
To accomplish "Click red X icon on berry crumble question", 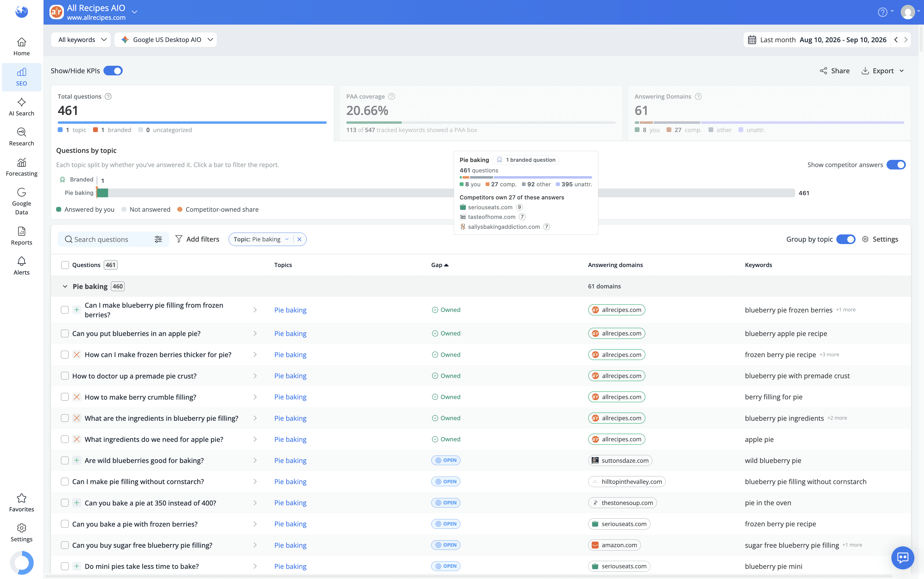I will tap(76, 397).
